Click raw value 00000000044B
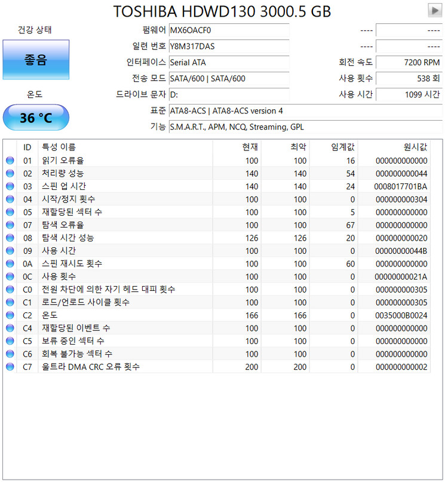Viewport: 448px width, 482px height. point(401,251)
